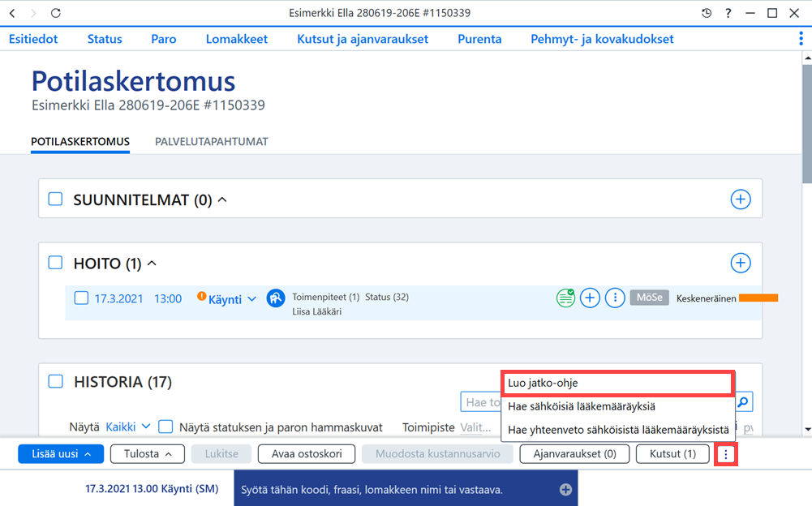Enable Näytä statuksen ja paron hammaskuvat

(x=165, y=427)
